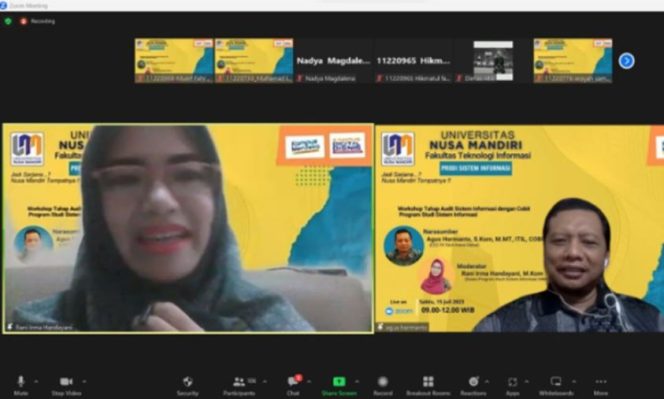Open the More options menu
Screen dimensions: 664x399
click(x=600, y=386)
